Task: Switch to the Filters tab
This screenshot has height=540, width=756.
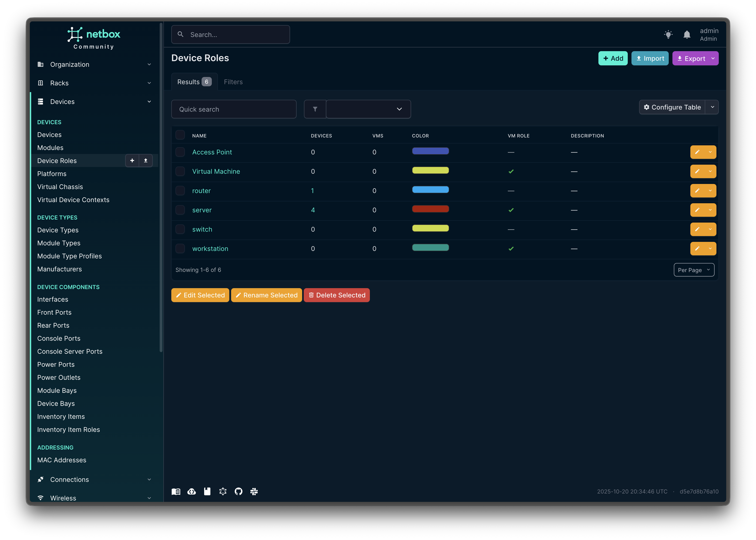Action: point(233,82)
